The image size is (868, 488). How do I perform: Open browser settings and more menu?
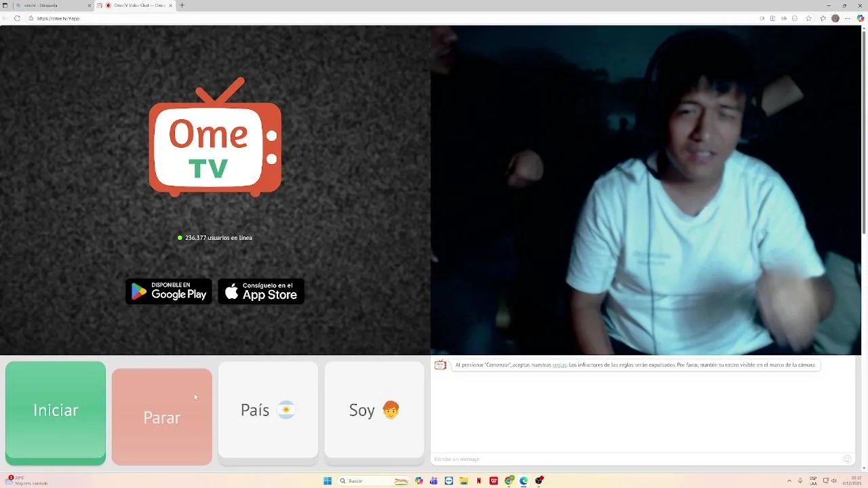848,18
